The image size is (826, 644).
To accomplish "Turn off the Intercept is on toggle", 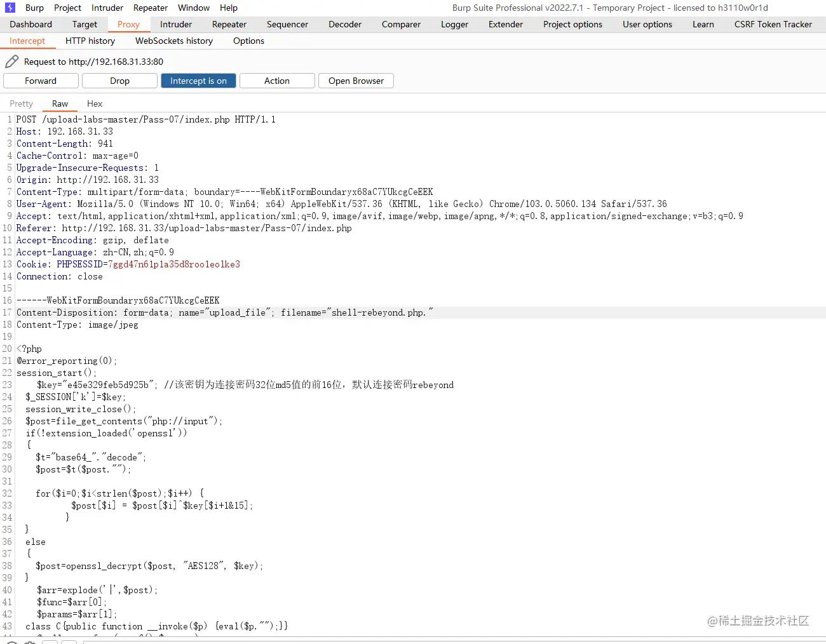I will pyautogui.click(x=198, y=81).
